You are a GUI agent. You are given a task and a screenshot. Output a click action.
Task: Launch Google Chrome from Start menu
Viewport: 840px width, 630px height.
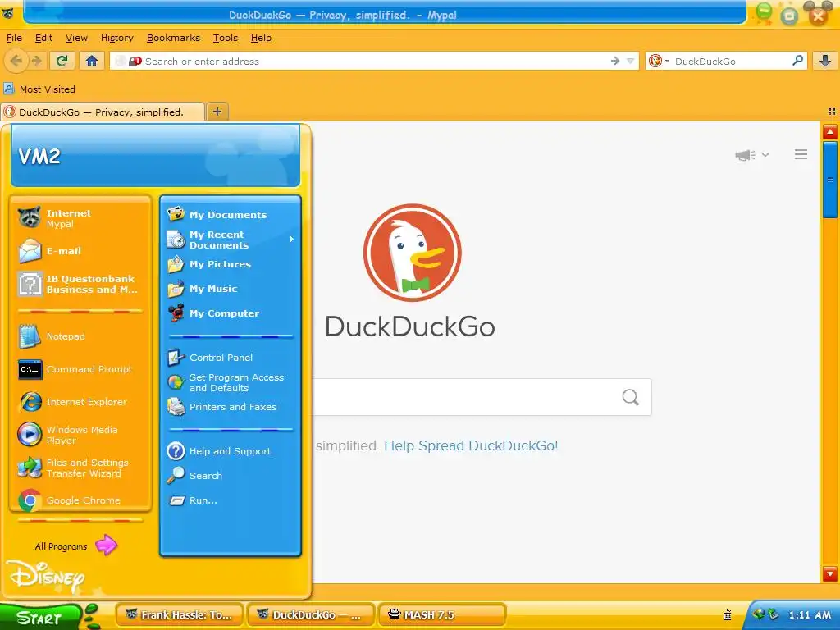[80, 500]
